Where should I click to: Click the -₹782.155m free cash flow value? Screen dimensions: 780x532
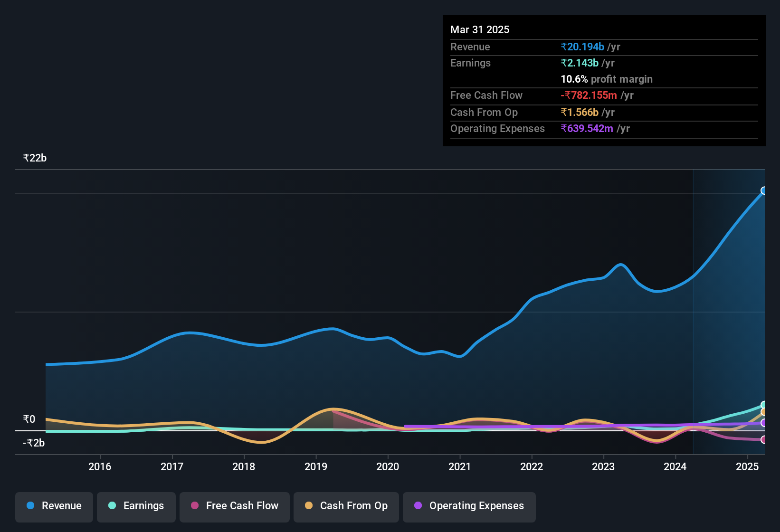589,95
